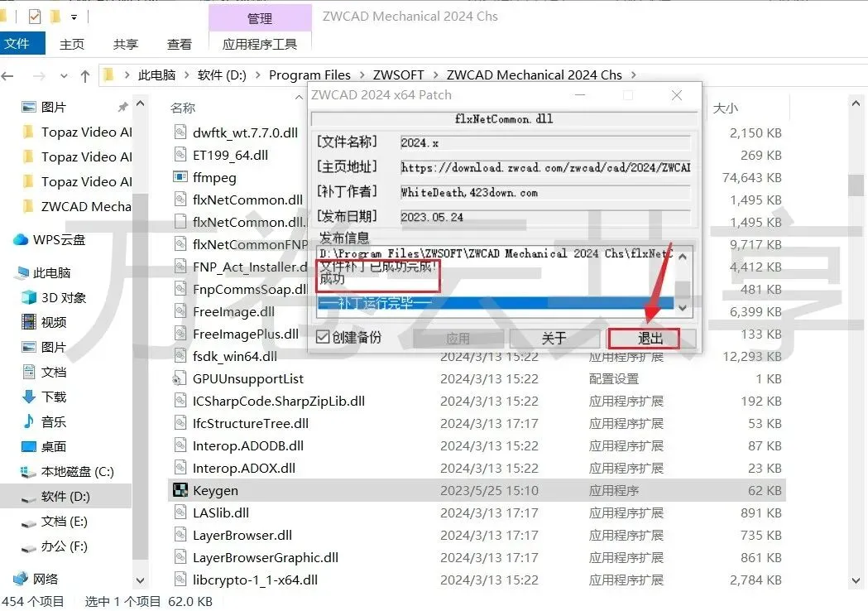868x611 pixels.
Task: Open the 应用程序工具 ribbon tab
Action: [260, 45]
